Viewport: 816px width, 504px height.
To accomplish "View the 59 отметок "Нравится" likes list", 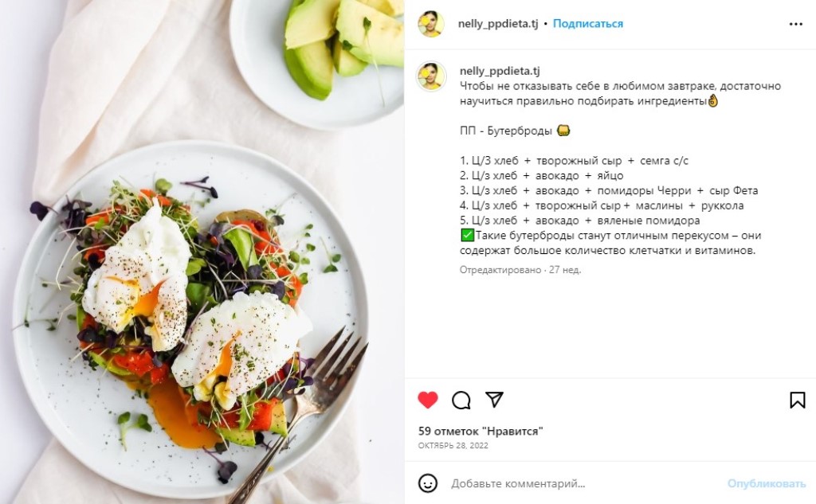I will point(481,432).
